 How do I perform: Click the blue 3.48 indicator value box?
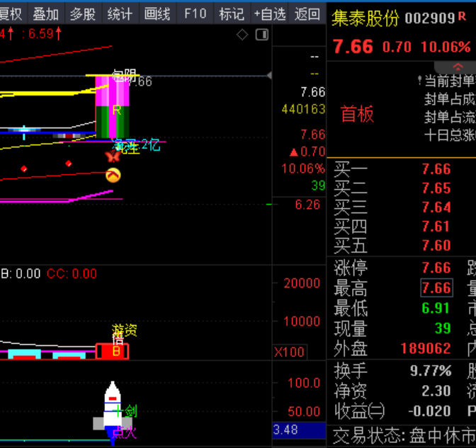coord(299,430)
